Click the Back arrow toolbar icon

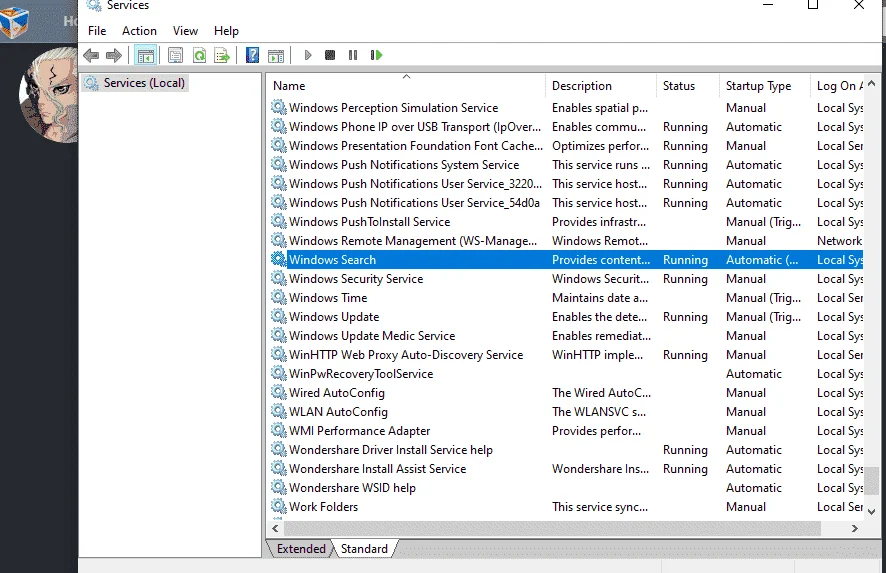(x=91, y=55)
